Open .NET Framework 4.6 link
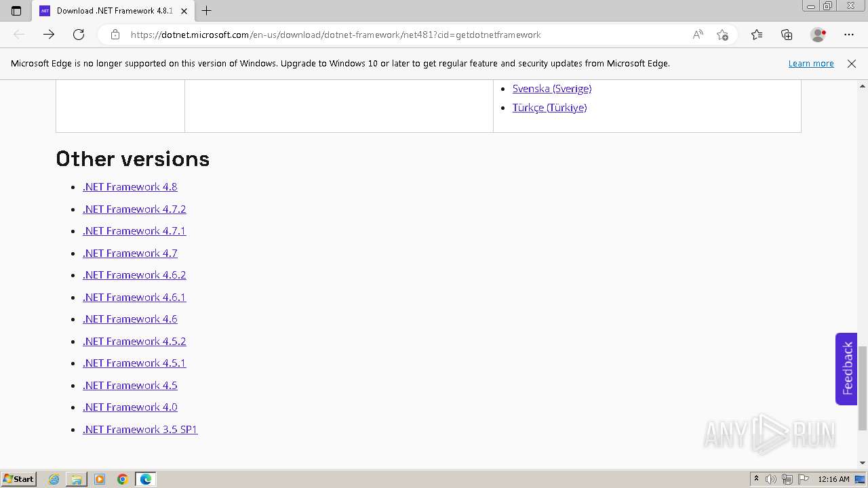Image resolution: width=868 pixels, height=488 pixels. (x=130, y=319)
